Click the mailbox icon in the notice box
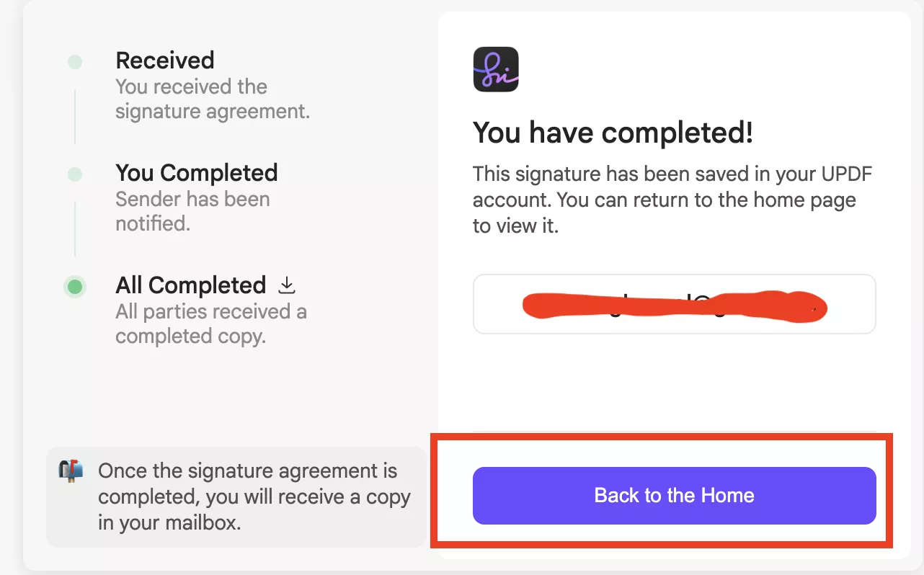 (x=70, y=471)
